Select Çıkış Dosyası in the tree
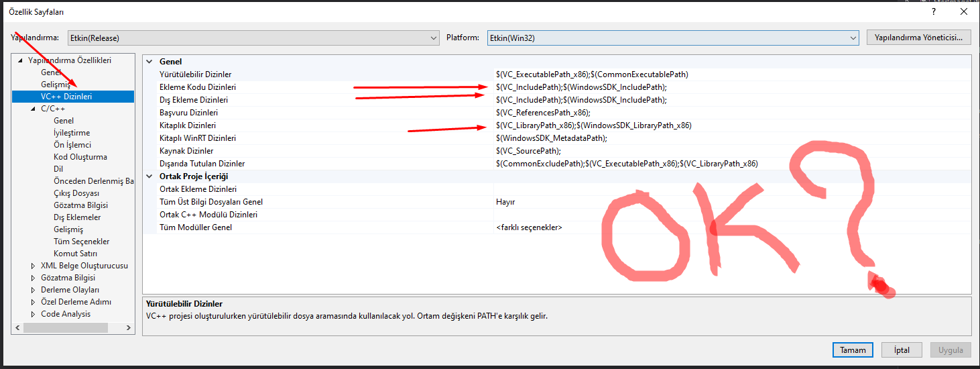The height and width of the screenshot is (369, 980). 76,193
